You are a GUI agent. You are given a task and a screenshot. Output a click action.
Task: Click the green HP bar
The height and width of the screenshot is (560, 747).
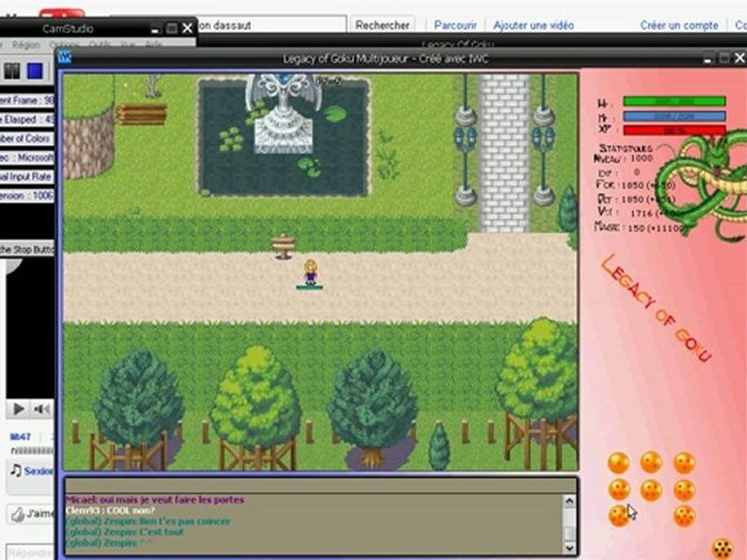point(674,101)
